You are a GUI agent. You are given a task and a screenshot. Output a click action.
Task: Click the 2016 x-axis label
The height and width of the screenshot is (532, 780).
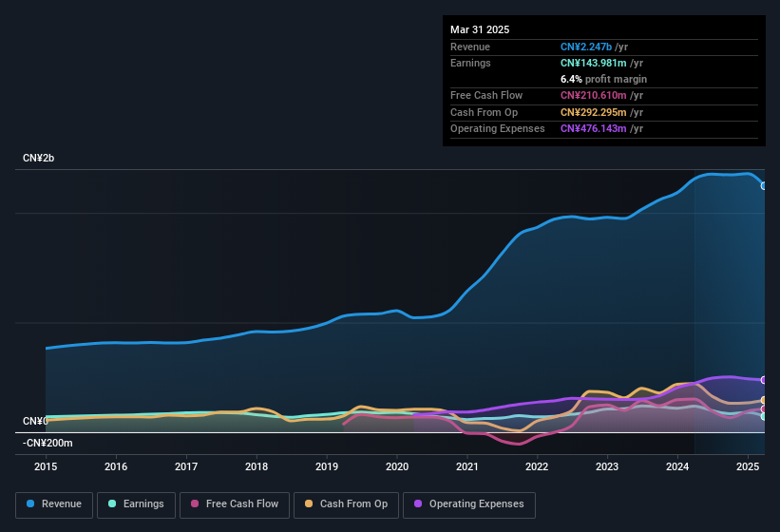coord(116,466)
